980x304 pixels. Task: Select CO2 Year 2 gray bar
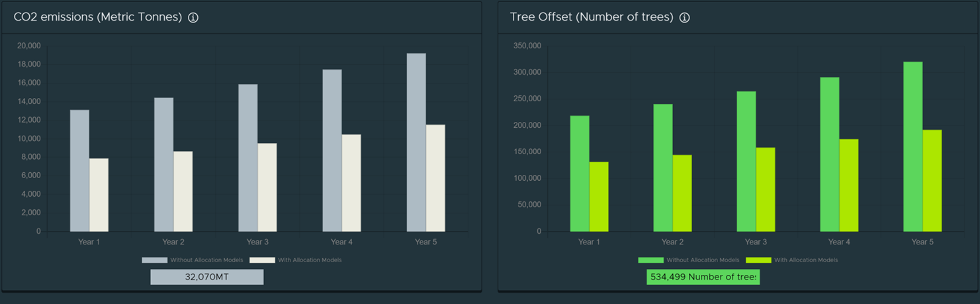point(163,165)
